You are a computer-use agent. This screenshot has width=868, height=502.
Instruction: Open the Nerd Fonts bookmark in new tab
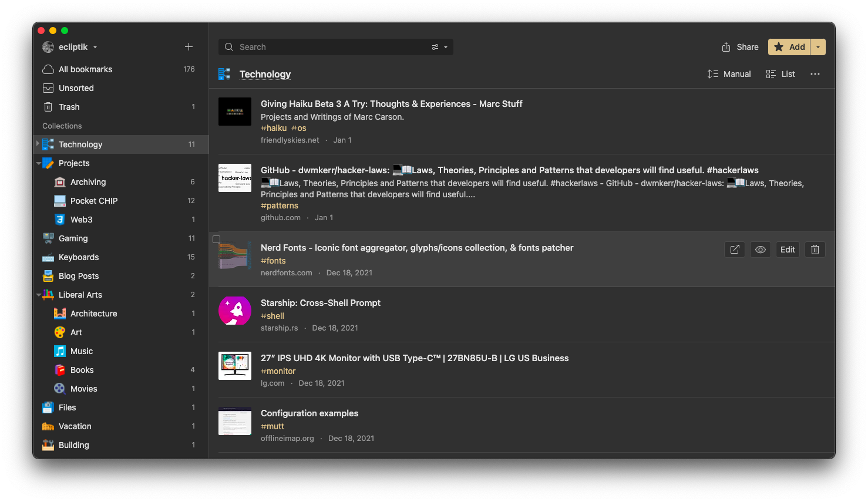tap(734, 249)
